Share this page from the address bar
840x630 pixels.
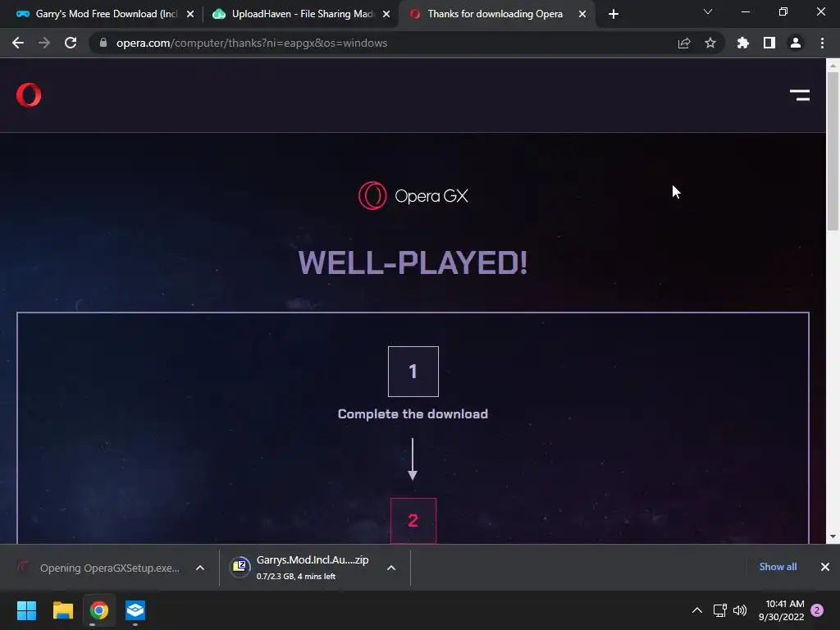[x=683, y=43]
